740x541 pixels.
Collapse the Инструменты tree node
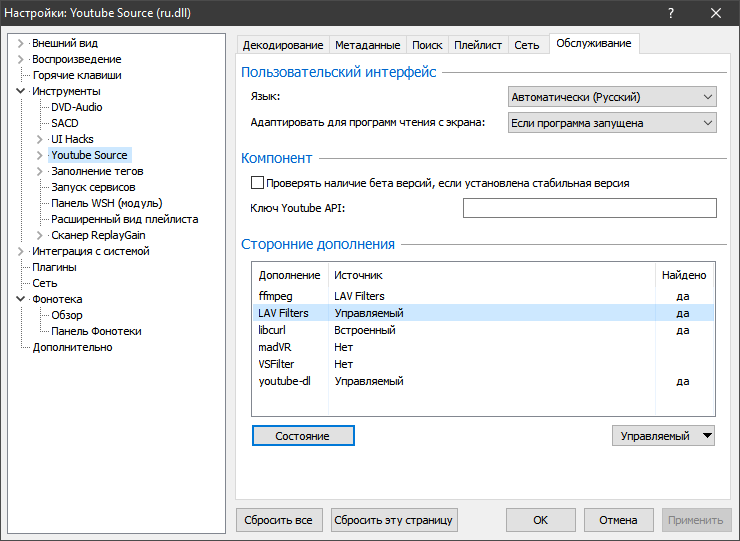[22, 91]
